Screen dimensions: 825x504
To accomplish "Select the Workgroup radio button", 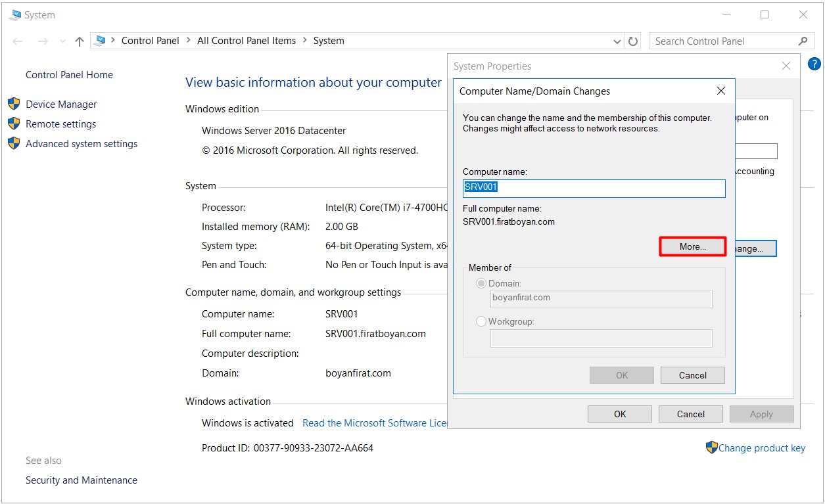I will pyautogui.click(x=481, y=321).
